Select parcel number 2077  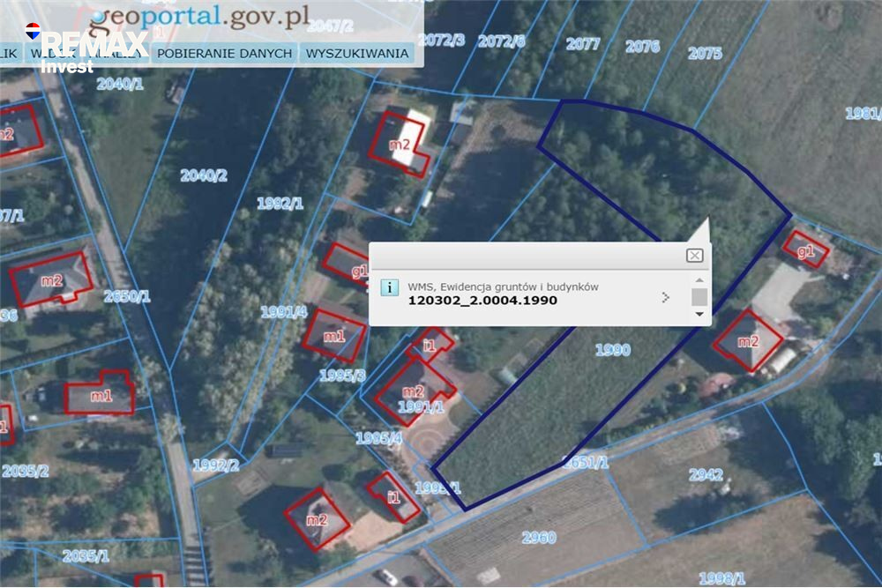tap(583, 43)
